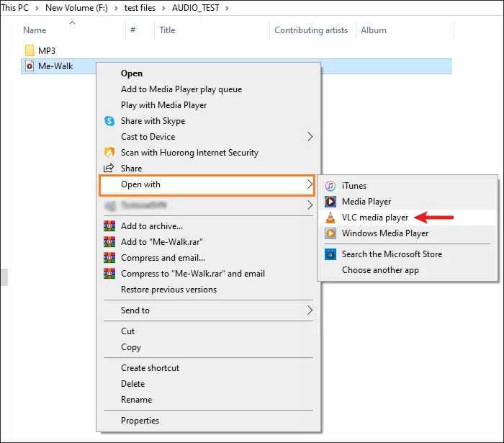The image size is (504, 443).
Task: Click the blurred menu item's icon
Action: coord(110,205)
